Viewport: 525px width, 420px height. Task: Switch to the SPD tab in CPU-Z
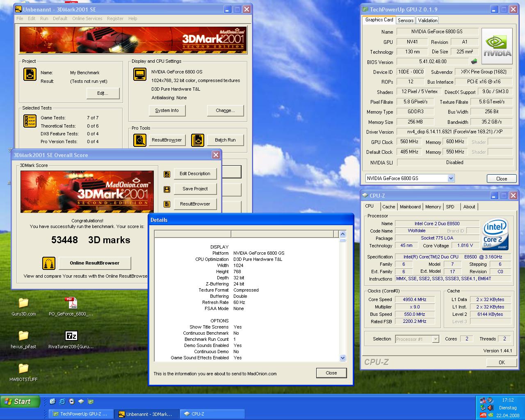tap(450, 207)
